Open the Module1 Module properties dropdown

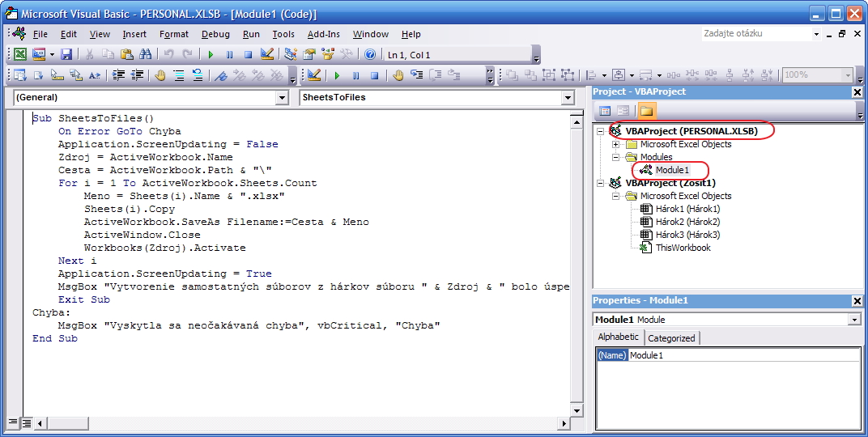click(855, 320)
